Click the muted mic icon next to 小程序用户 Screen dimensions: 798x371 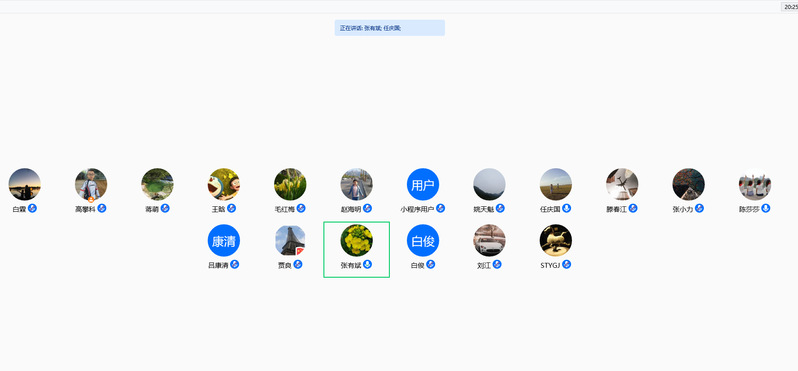point(441,208)
